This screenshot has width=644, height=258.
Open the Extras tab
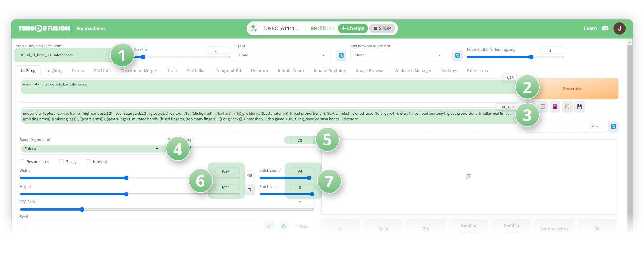78,71
